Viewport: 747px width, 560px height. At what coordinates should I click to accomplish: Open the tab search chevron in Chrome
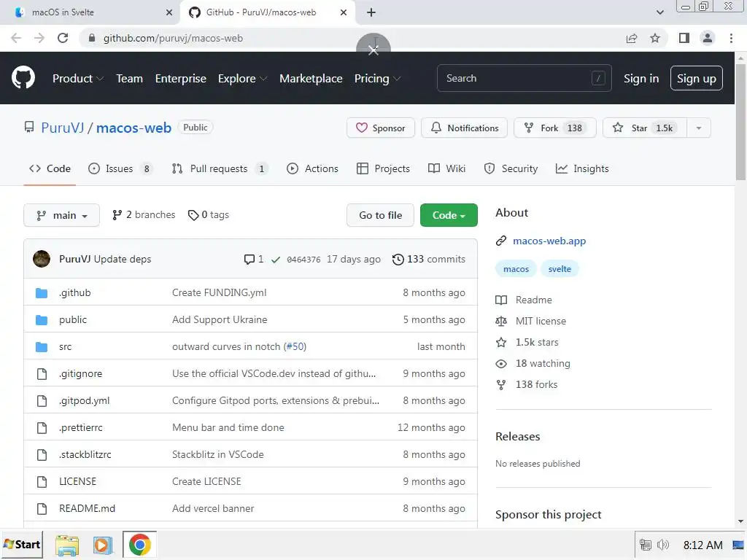[x=659, y=12]
